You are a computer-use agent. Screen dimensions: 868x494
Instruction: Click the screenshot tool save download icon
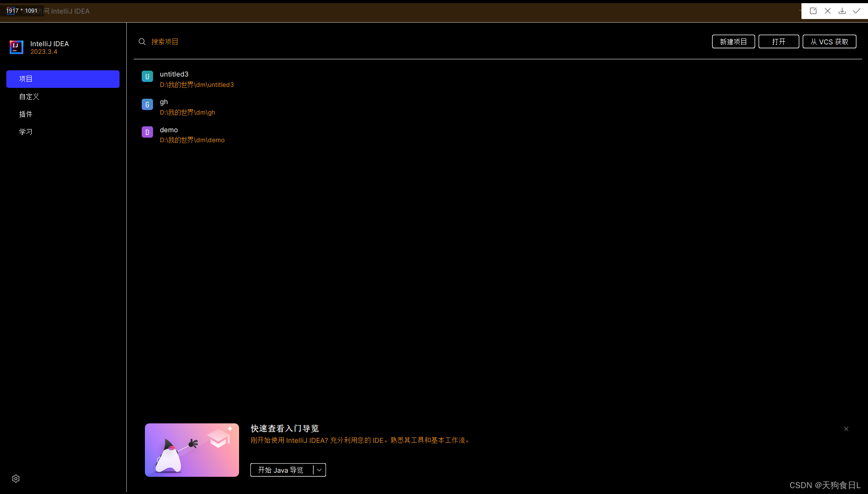click(842, 11)
